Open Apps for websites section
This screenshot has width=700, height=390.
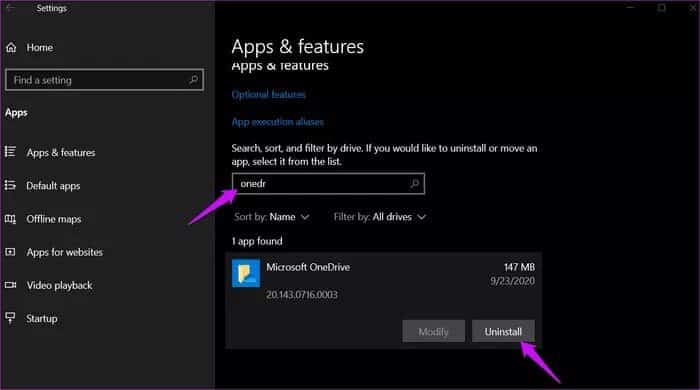65,252
